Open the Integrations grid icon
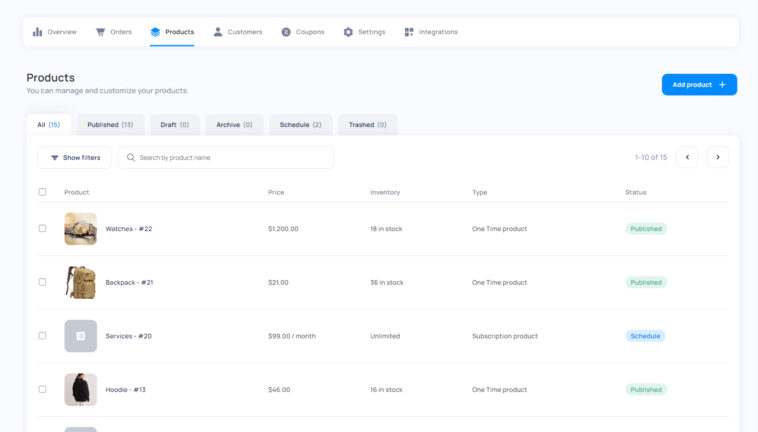Image resolution: width=758 pixels, height=432 pixels. (x=409, y=32)
